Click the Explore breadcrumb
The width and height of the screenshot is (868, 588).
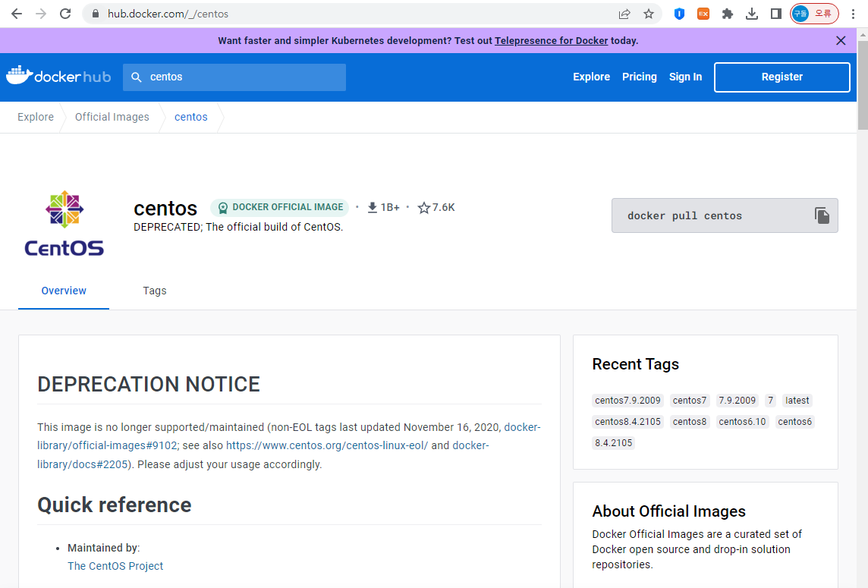pos(36,117)
